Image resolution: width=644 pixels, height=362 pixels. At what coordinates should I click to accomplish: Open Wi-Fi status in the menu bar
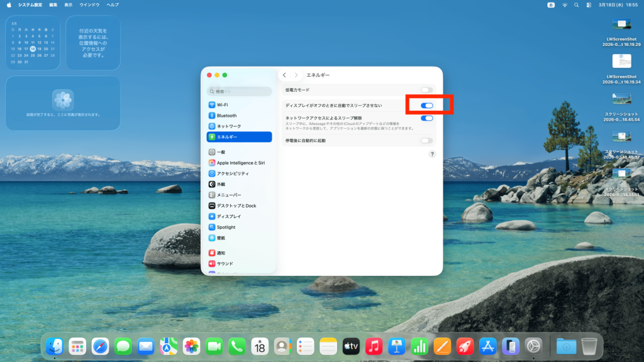point(564,5)
